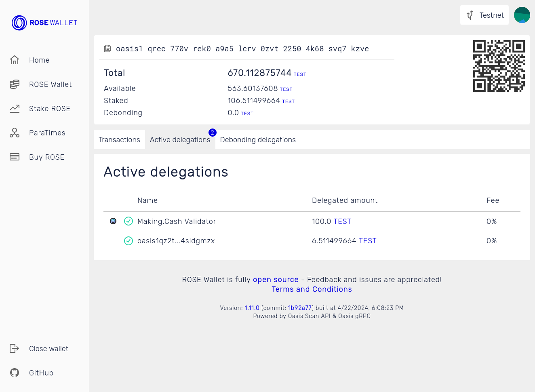Select the Active delegations tab
Viewport: 535px width, 392px height.
pyautogui.click(x=180, y=140)
